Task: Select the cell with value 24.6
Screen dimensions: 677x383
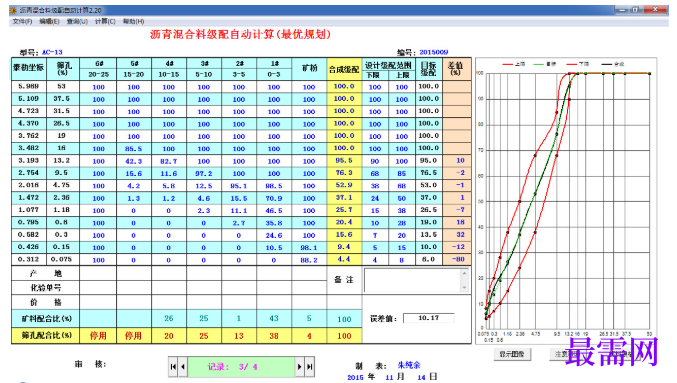Action: click(x=274, y=235)
